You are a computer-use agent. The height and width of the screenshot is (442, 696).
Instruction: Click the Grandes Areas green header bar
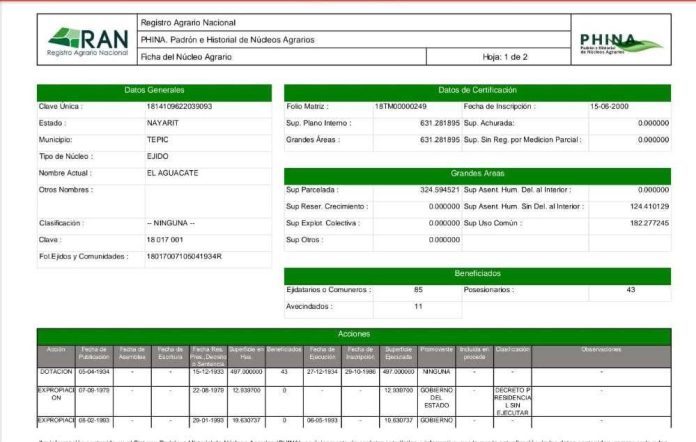coord(476,173)
